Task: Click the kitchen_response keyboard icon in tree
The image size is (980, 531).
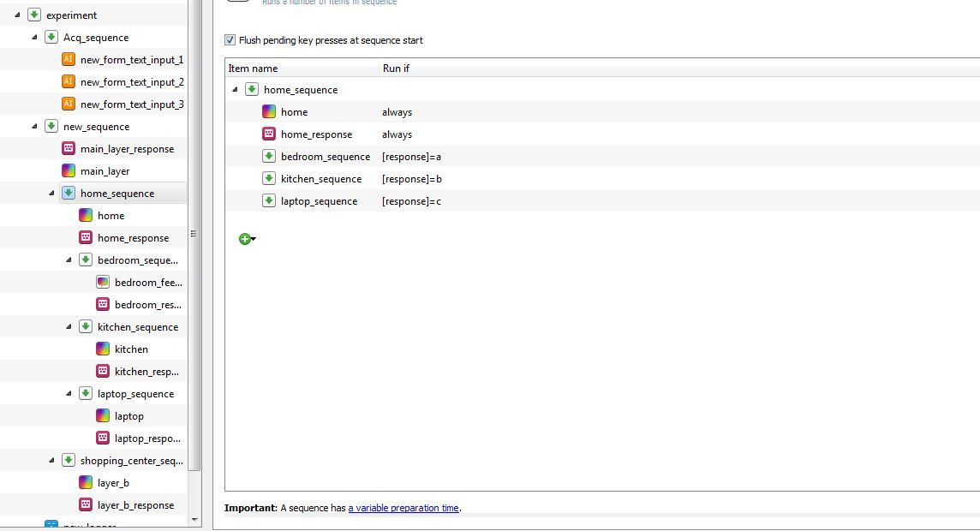Action: click(x=103, y=371)
